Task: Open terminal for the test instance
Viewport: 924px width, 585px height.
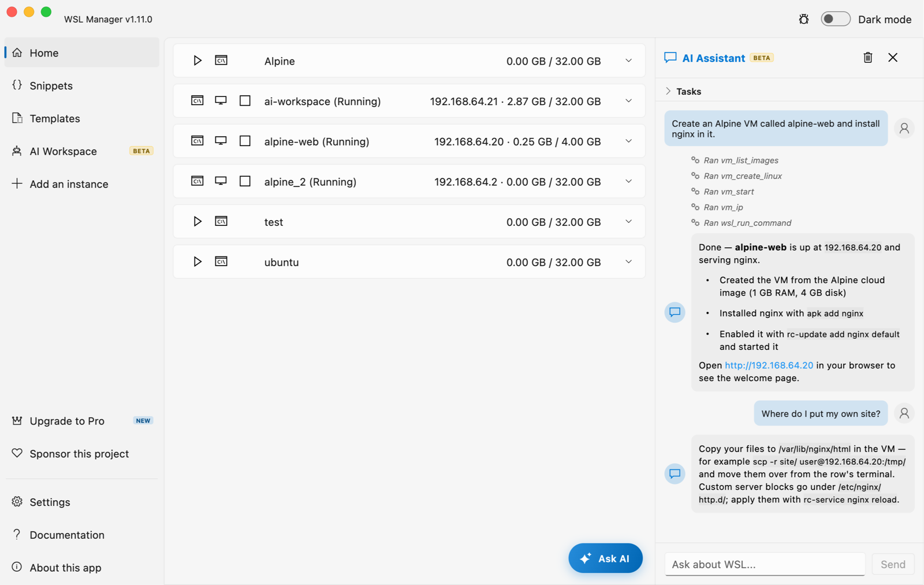Action: (221, 221)
